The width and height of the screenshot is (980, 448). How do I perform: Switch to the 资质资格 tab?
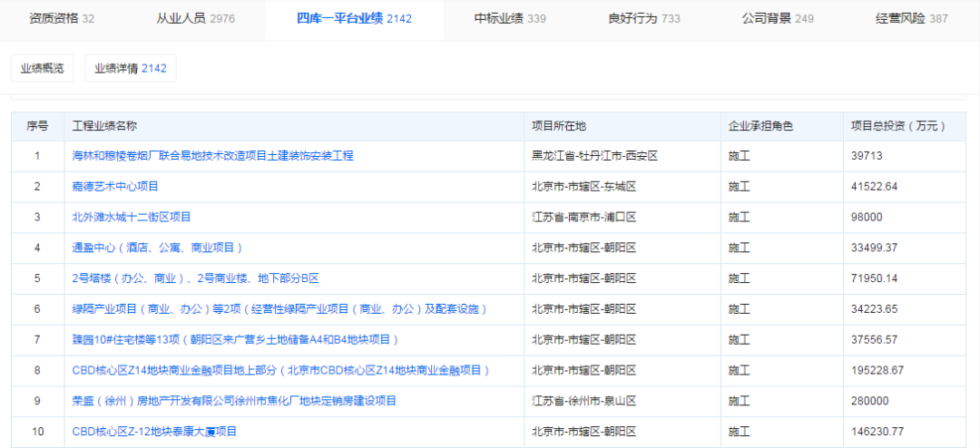62,19
